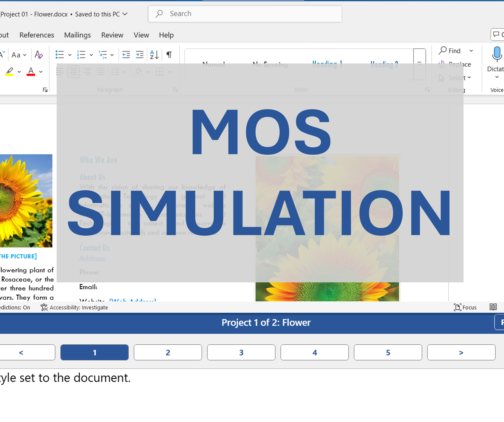Select task 4 button
Image resolution: width=504 pixels, height=422 pixels.
(x=315, y=352)
